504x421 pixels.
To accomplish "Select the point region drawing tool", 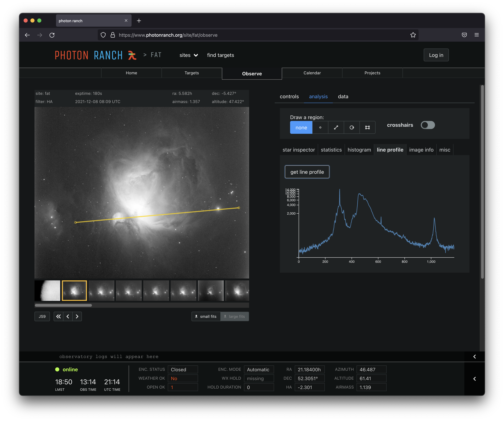I will [320, 127].
